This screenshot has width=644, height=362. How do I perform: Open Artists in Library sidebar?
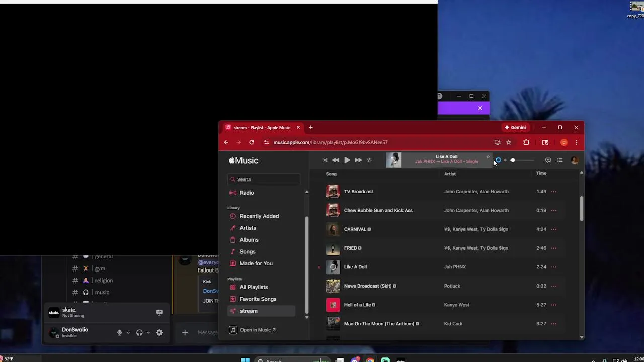point(248,228)
